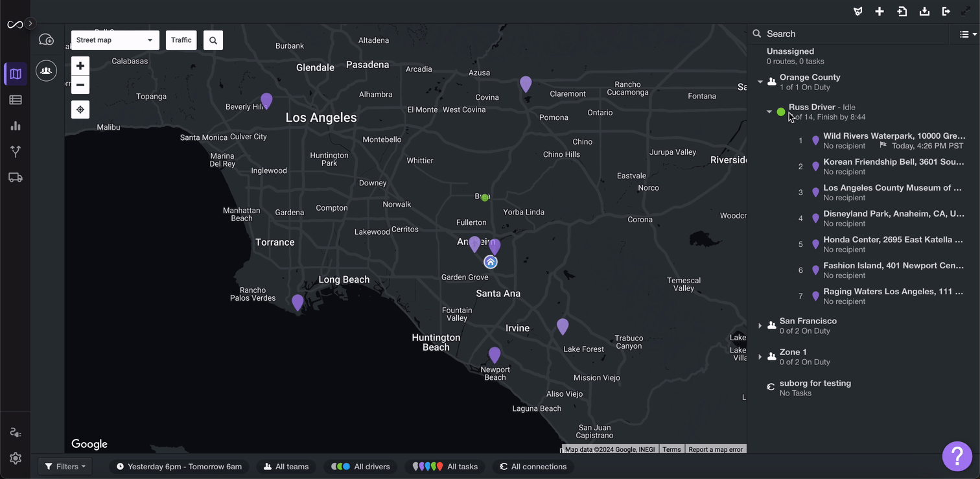Expand the sidebar with the chevron arrow
This screenshot has width=980, height=479.
click(30, 23)
